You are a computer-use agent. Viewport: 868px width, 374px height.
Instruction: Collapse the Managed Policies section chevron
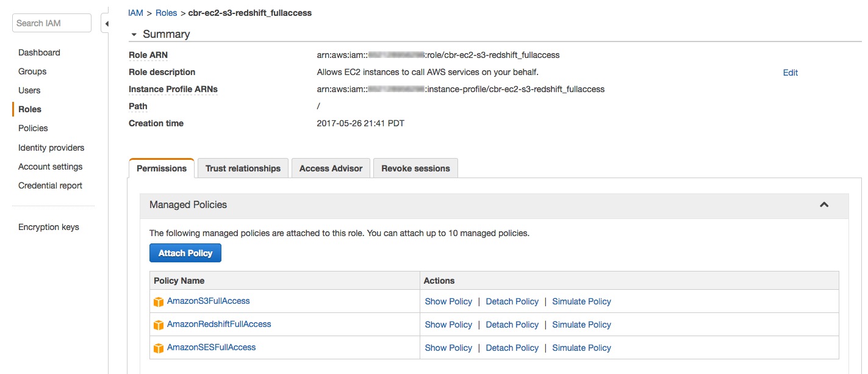click(x=824, y=205)
